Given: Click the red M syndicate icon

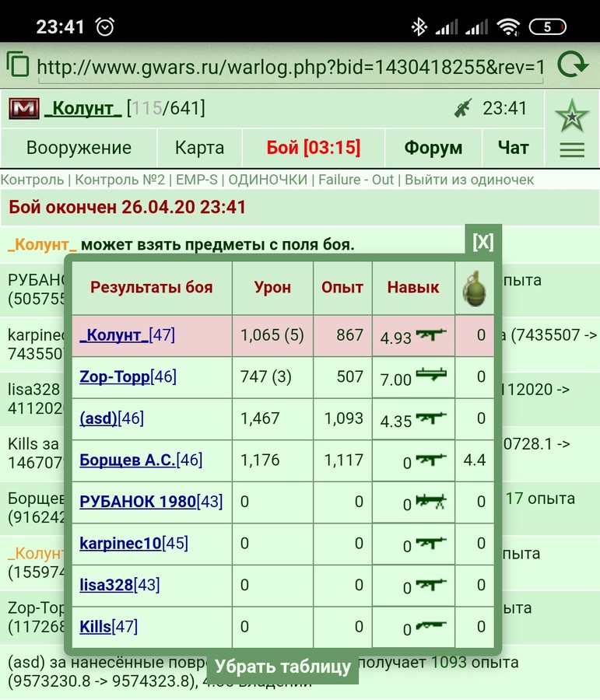Looking at the screenshot, I should point(24,108).
